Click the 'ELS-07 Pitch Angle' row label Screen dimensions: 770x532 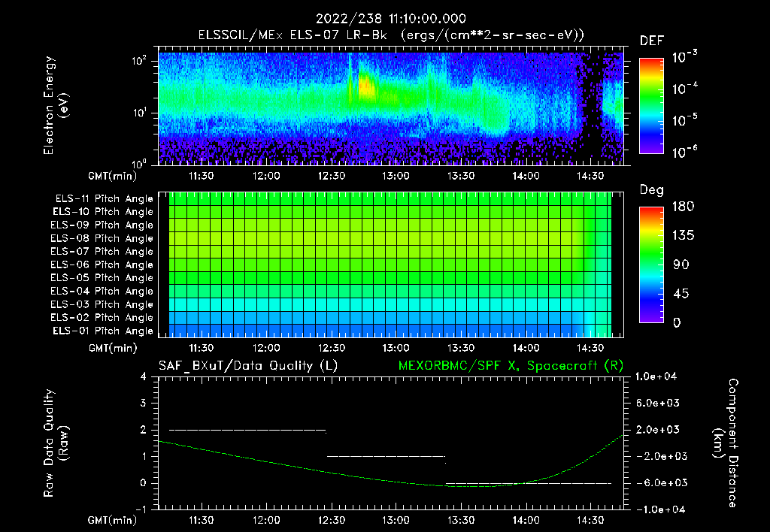click(102, 251)
